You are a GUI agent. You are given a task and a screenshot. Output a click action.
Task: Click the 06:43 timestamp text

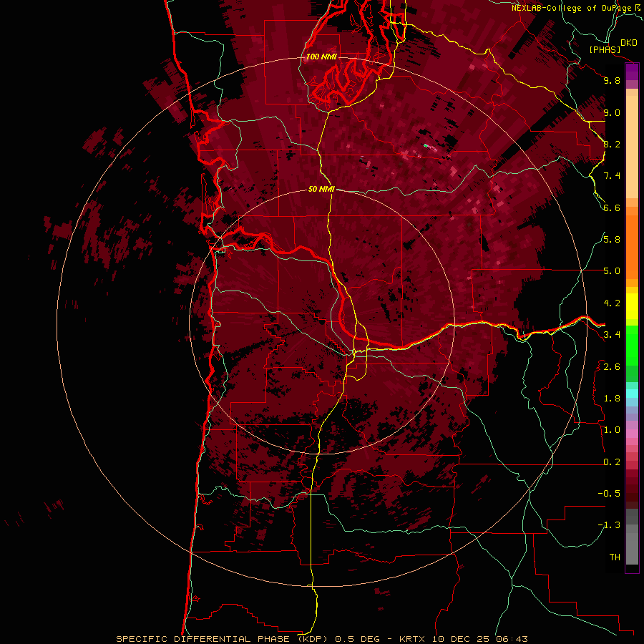tap(511, 639)
